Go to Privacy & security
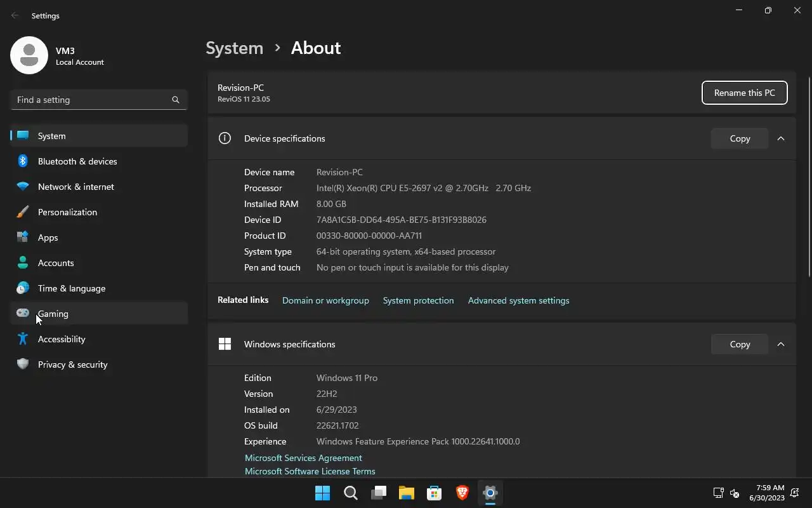The width and height of the screenshot is (812, 508). 99,364
